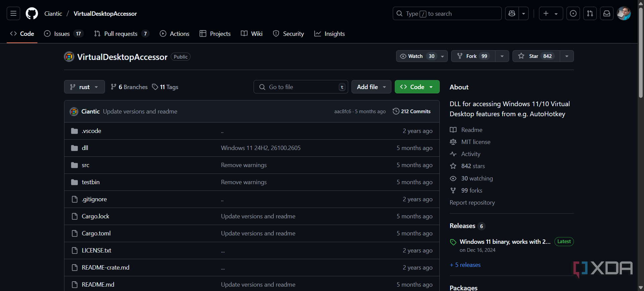This screenshot has height=291, width=644.
Task: Open the src folder
Action: 86,165
